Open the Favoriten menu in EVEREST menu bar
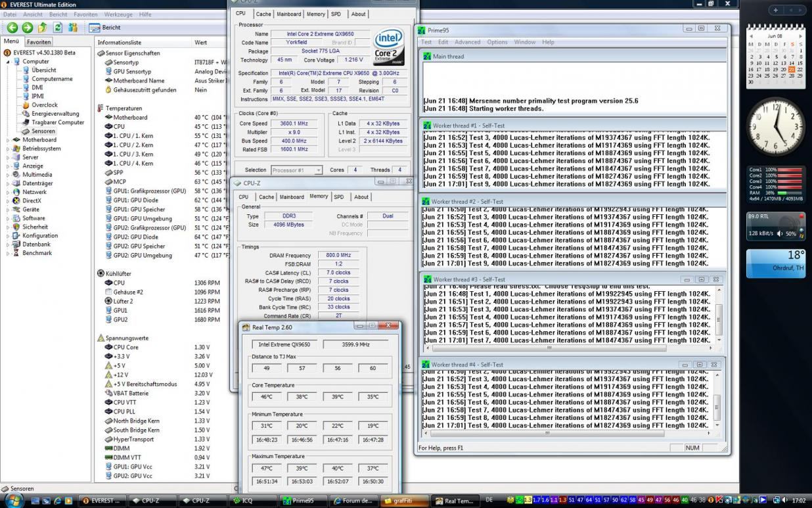The image size is (812, 508). click(x=85, y=14)
